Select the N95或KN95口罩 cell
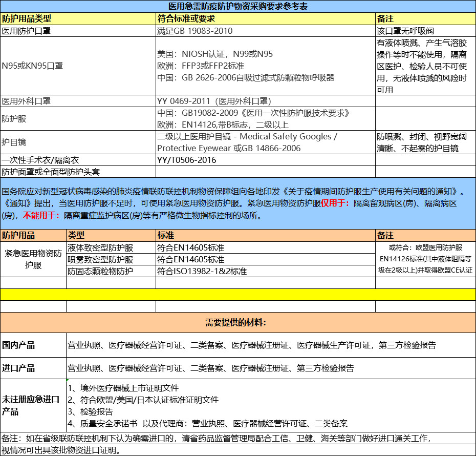 pos(78,66)
